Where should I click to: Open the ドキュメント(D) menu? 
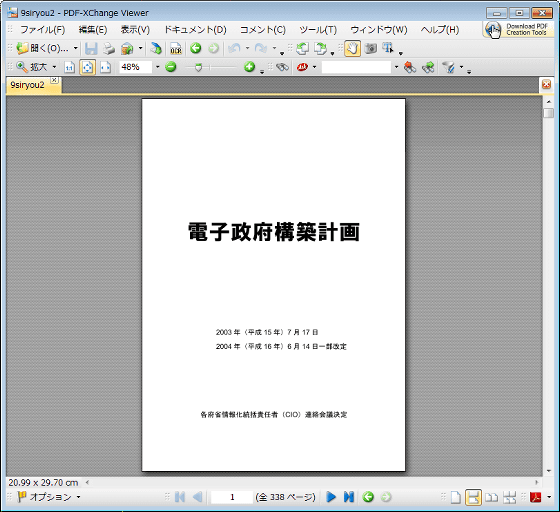click(x=195, y=30)
